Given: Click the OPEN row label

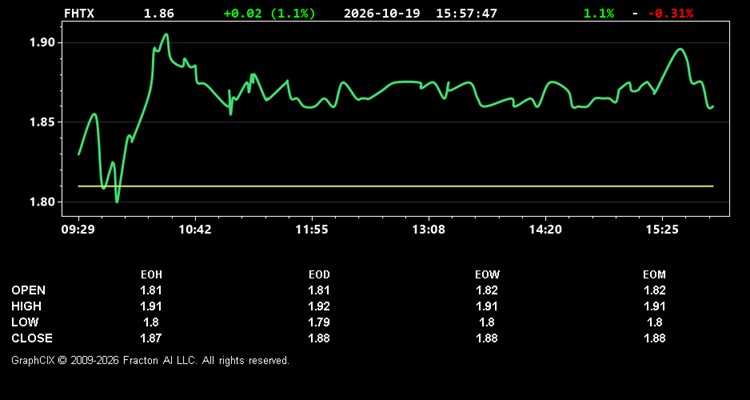Looking at the screenshot, I should tap(28, 290).
